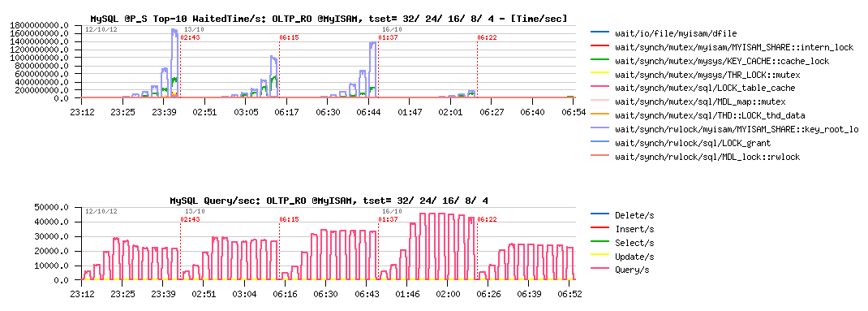Click the 02:01 x-axis tick label
Viewport: 868px width, 311px height.
pos(450,112)
